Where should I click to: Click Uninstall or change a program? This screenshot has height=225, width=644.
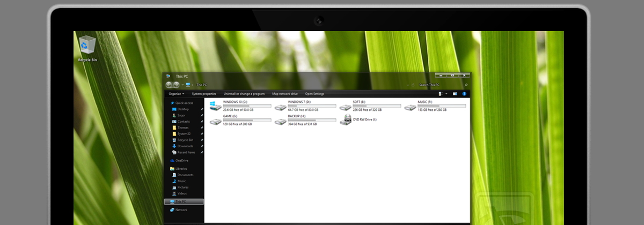click(x=244, y=94)
